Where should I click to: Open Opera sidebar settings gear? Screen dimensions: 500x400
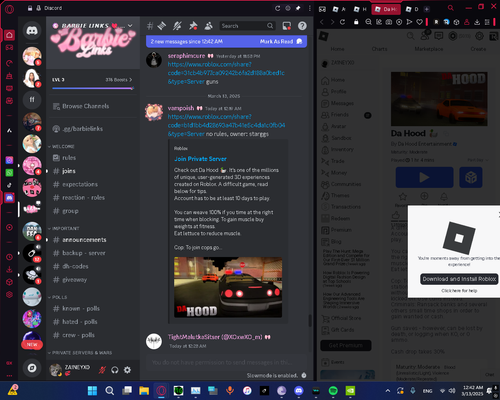click(x=9, y=294)
